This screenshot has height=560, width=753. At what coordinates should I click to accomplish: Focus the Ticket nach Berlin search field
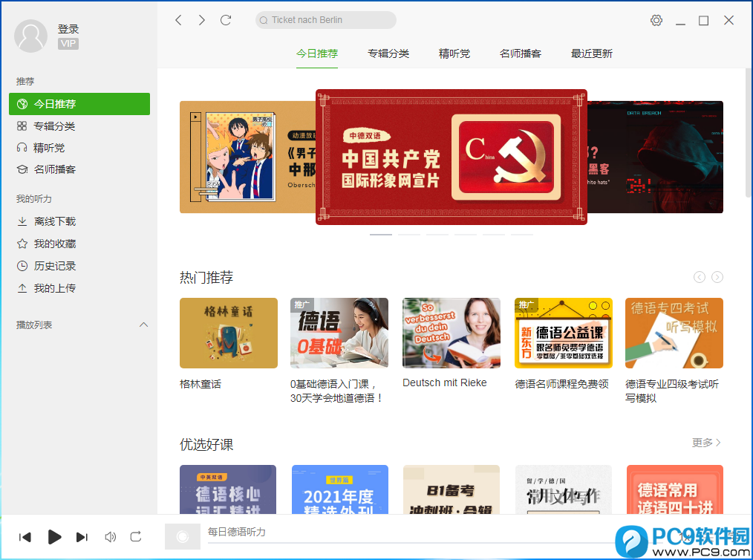click(x=325, y=20)
